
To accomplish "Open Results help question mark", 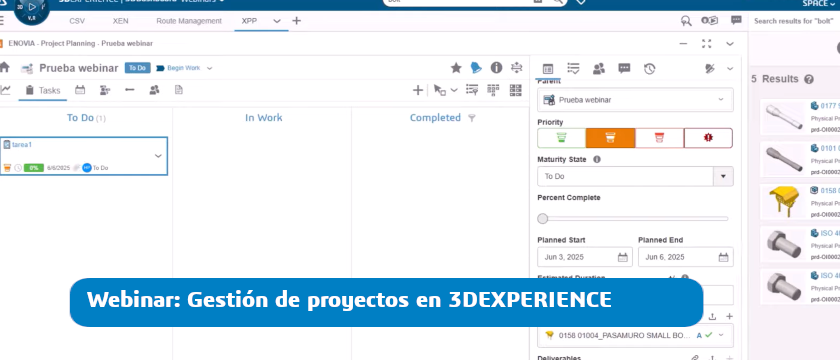I will coord(809,79).
